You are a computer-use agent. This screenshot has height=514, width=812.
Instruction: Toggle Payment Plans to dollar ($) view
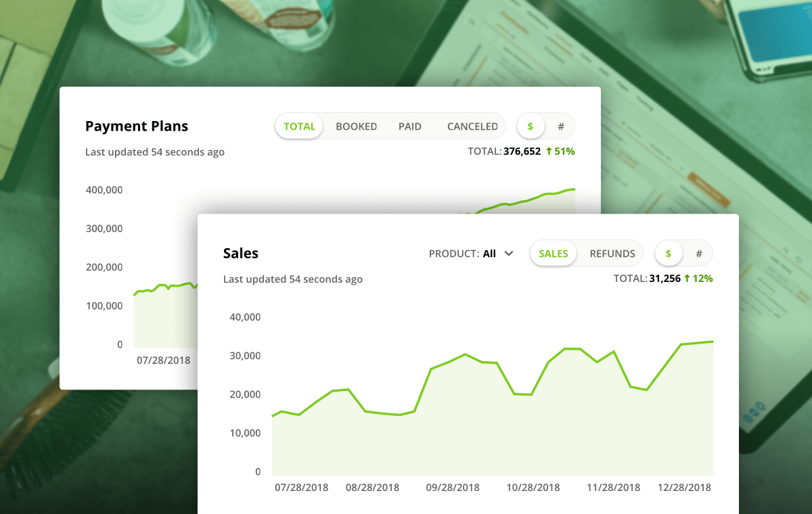531,126
